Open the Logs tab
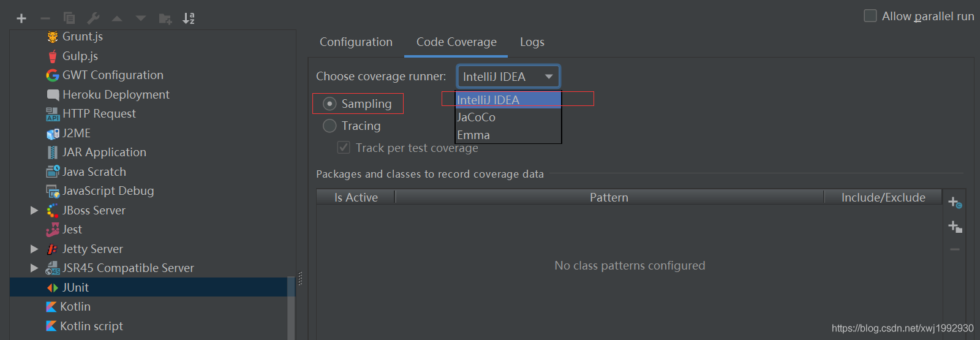 click(x=532, y=42)
